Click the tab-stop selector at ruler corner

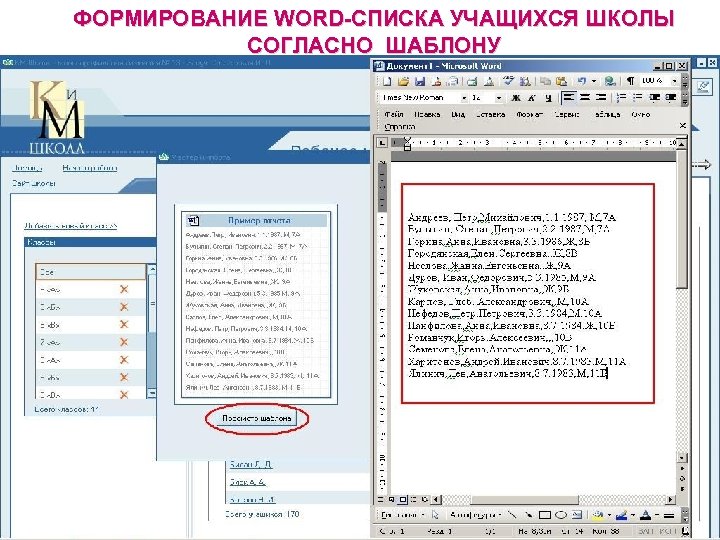[x=382, y=143]
